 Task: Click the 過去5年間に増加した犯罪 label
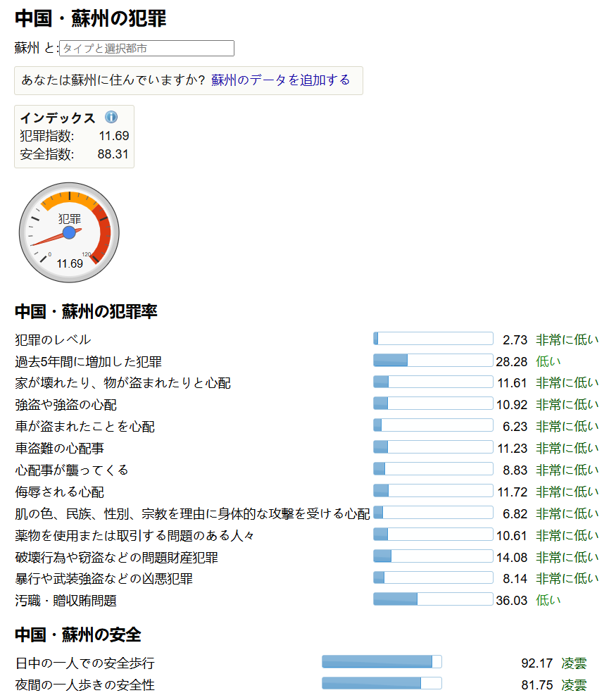(x=88, y=361)
